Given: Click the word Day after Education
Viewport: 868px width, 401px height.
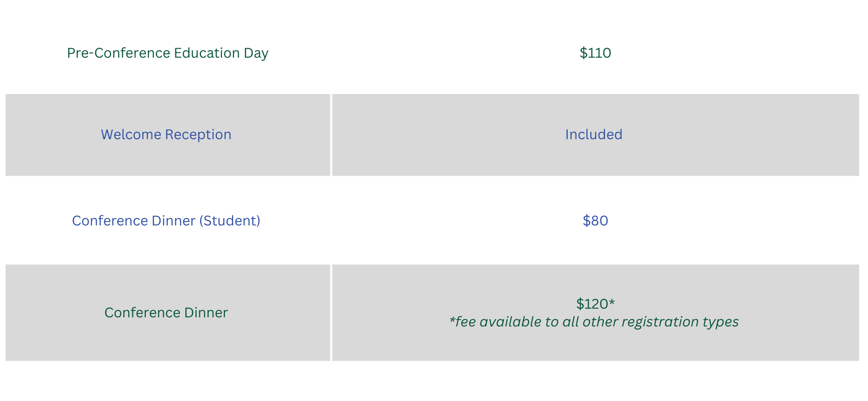Looking at the screenshot, I should (256, 53).
